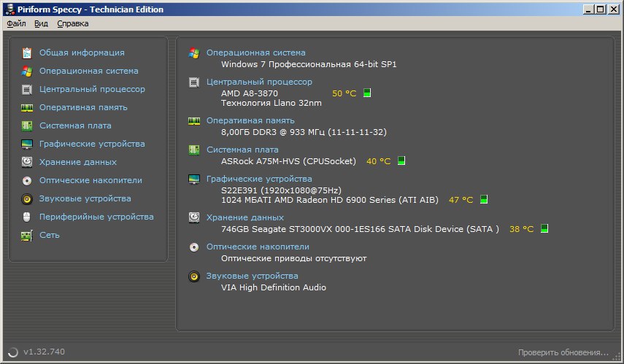Click the speaker icon in summary panel
This screenshot has width=624, height=364.
click(x=194, y=276)
